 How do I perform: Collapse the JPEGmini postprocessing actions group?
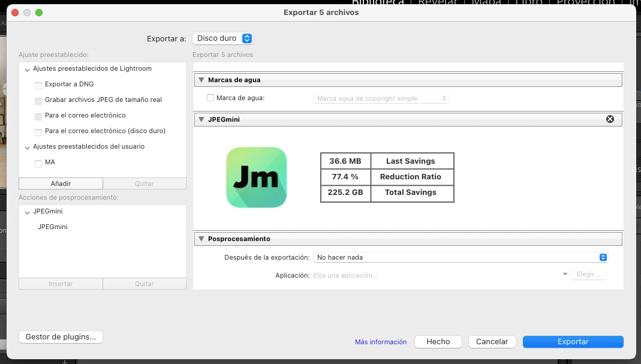(28, 213)
